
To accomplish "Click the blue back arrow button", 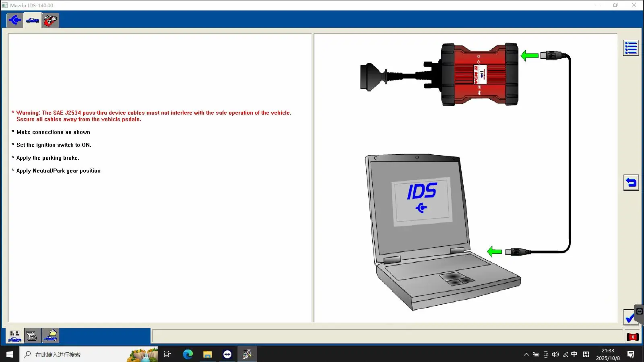I will 631,183.
